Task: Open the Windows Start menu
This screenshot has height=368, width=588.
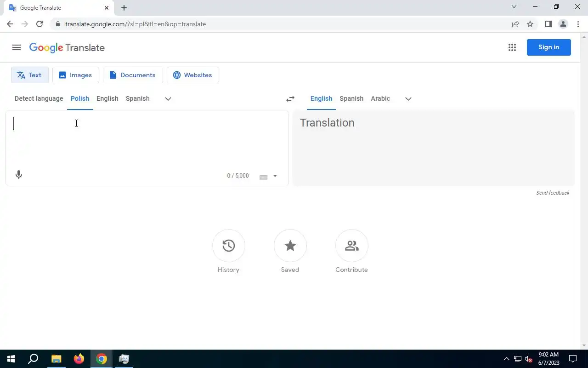Action: pyautogui.click(x=11, y=359)
